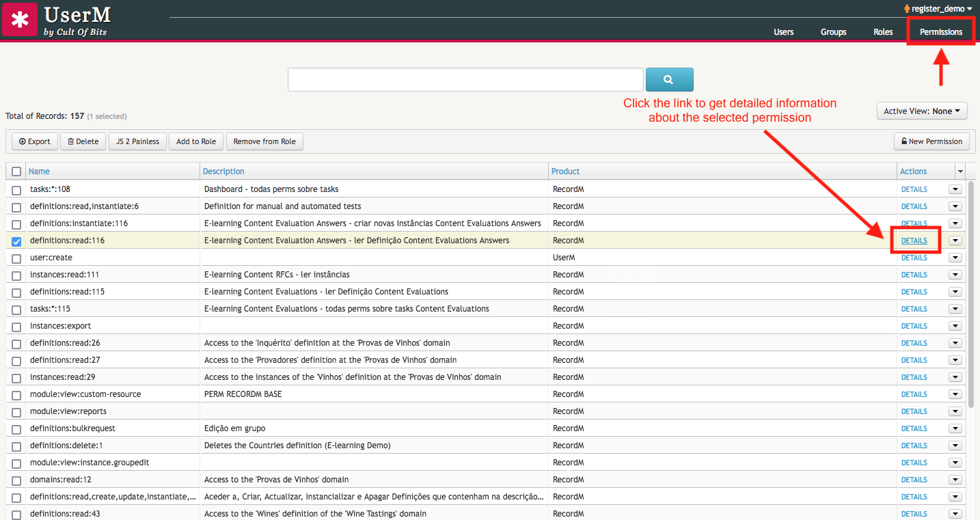
Task: Check the box for instances:export
Action: pos(16,327)
